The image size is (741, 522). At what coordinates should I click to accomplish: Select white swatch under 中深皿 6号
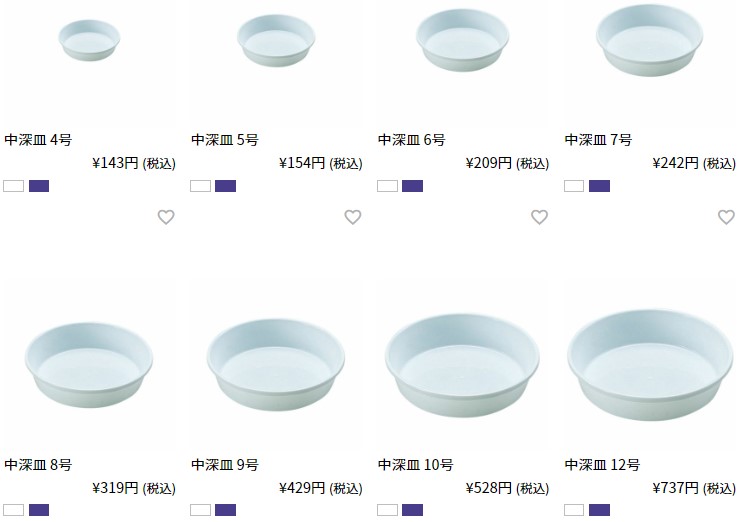[388, 186]
